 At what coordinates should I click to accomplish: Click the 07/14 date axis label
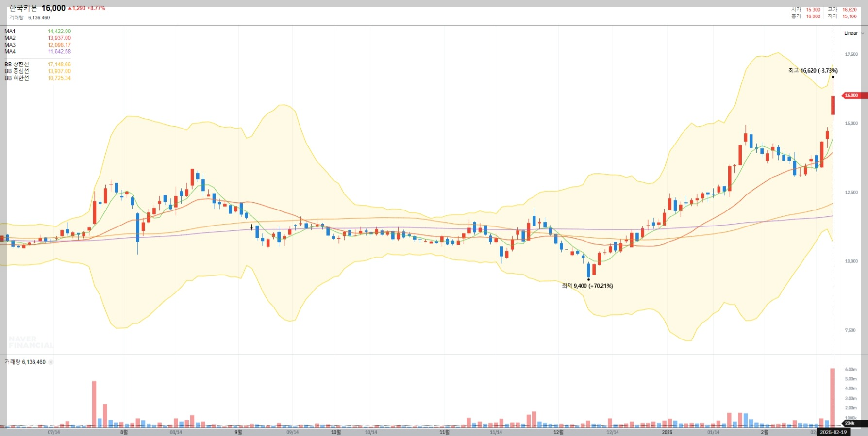point(54,432)
